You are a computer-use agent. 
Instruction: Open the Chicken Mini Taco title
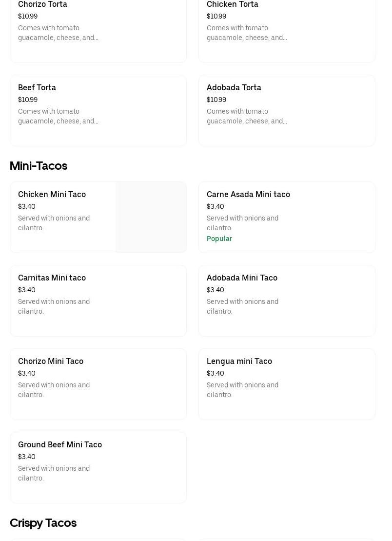[x=52, y=194]
